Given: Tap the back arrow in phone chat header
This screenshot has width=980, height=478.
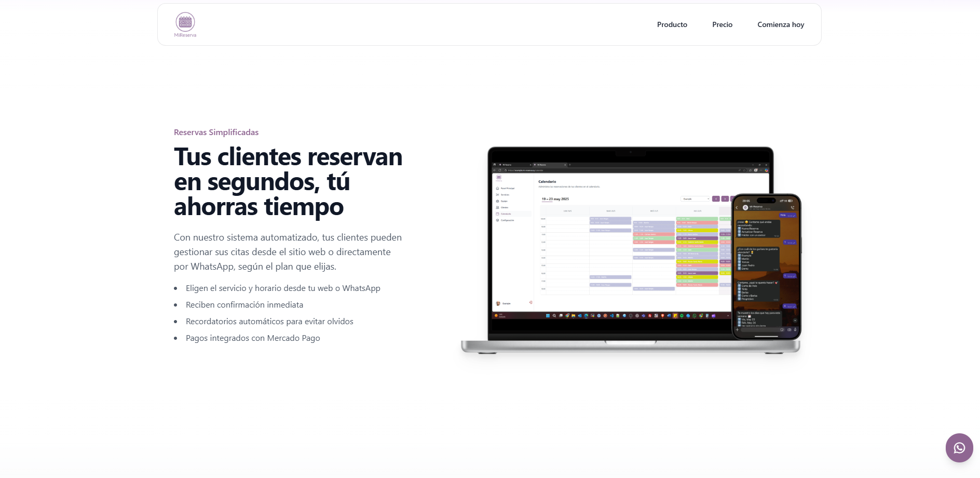Looking at the screenshot, I should pyautogui.click(x=737, y=208).
